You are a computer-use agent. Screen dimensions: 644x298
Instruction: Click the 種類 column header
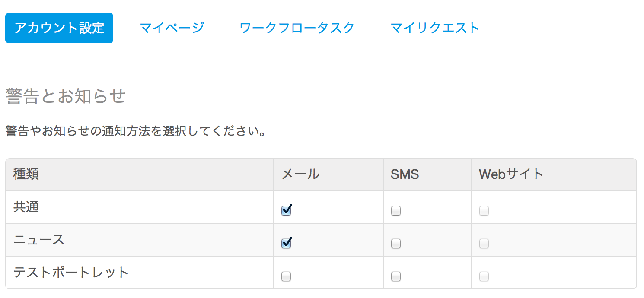(x=26, y=174)
